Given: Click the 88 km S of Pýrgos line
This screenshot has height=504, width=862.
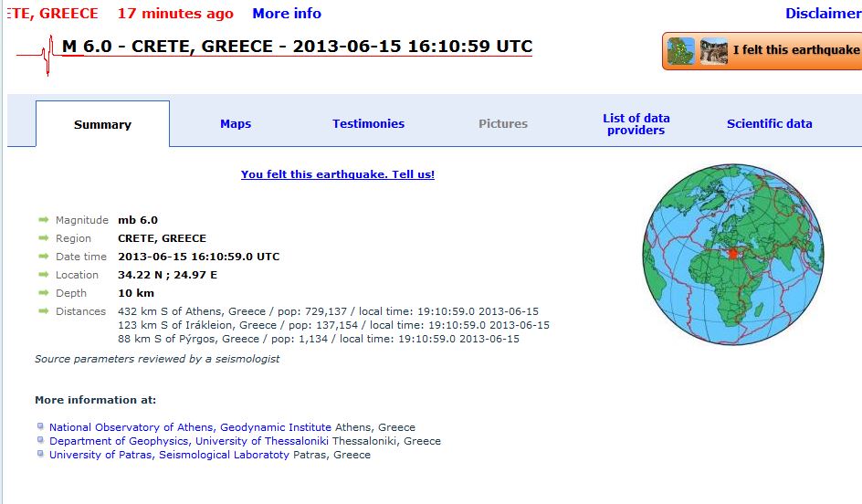Looking at the screenshot, I should click(x=319, y=339).
